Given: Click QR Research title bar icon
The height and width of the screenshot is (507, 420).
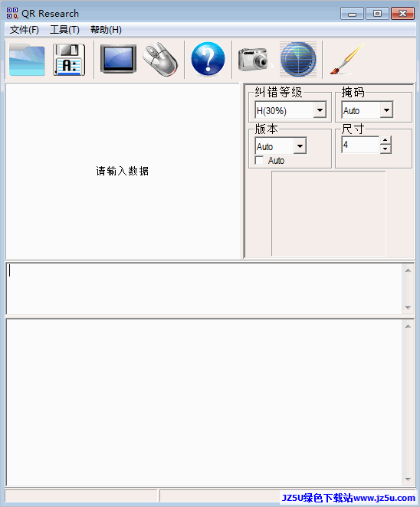Looking at the screenshot, I should tap(12, 13).
